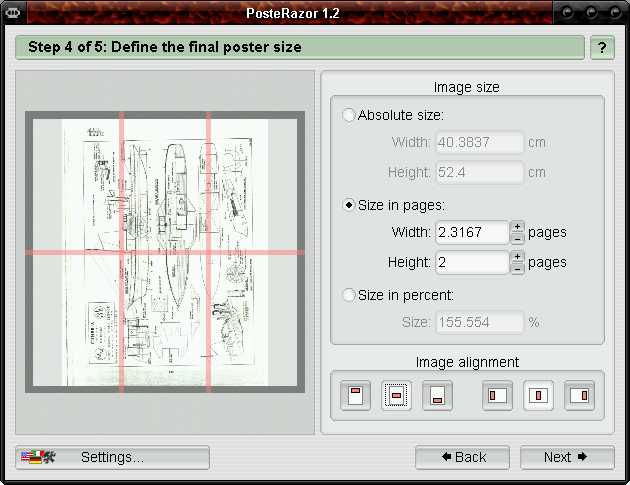Increase pages width with plus stepper
This screenshot has width=630, height=485.
pyautogui.click(x=517, y=226)
